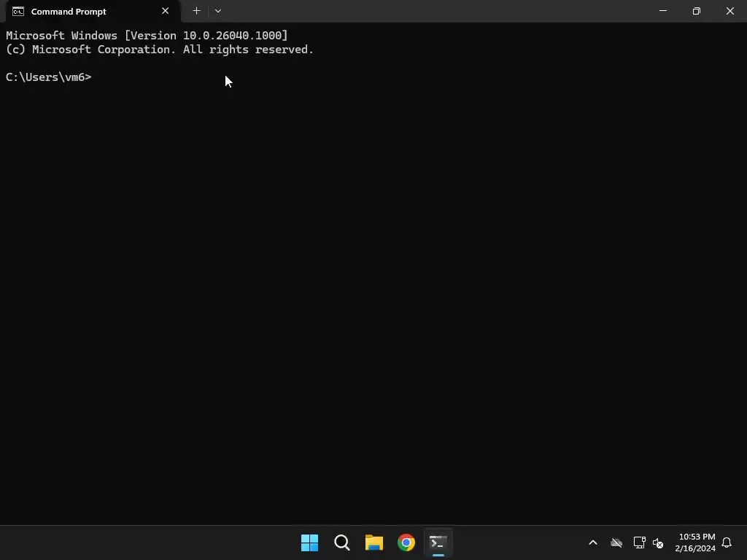
Task: Open the notifications bell icon
Action: 727,542
